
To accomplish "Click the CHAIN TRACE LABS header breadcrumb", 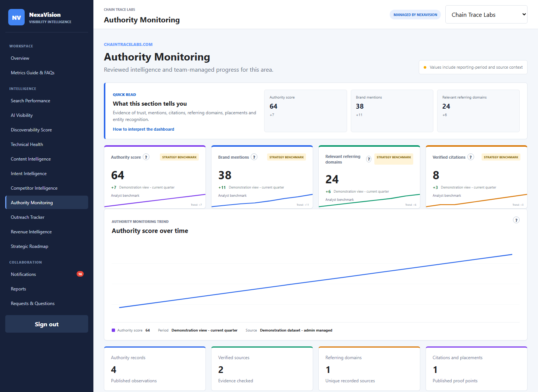I will (120, 10).
